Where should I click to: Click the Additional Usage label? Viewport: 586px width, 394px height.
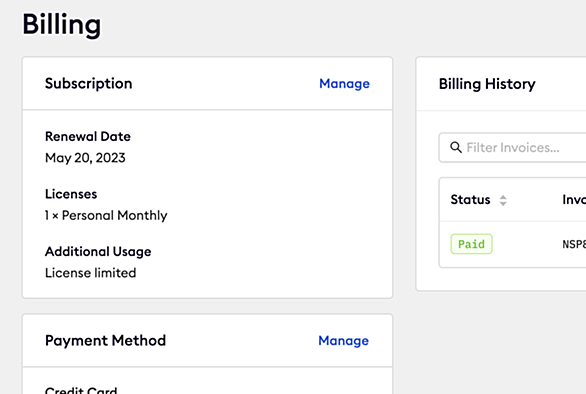[x=98, y=252]
